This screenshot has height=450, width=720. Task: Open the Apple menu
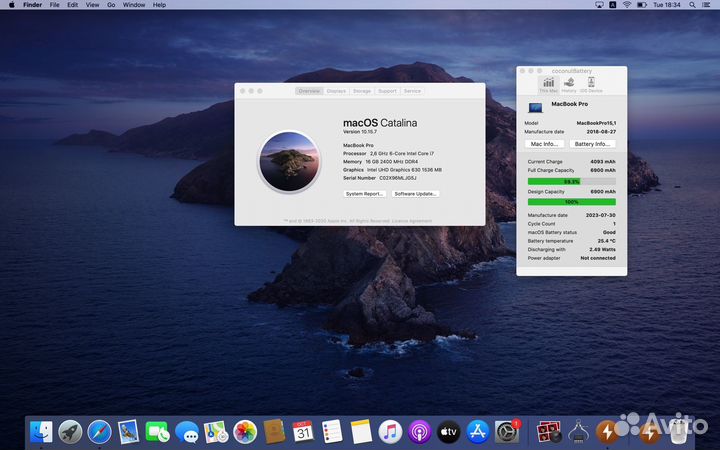click(x=11, y=5)
